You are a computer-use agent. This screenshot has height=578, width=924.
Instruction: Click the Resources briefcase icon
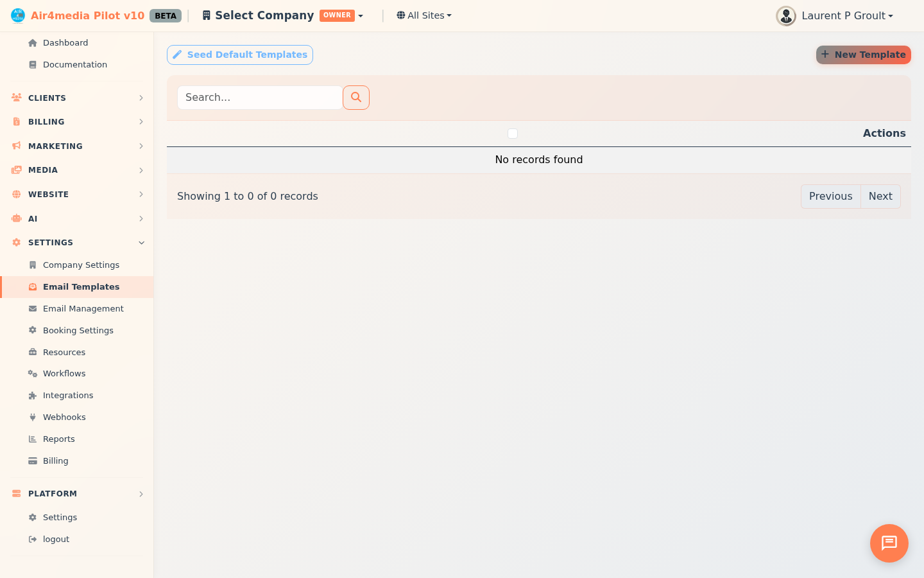click(32, 352)
